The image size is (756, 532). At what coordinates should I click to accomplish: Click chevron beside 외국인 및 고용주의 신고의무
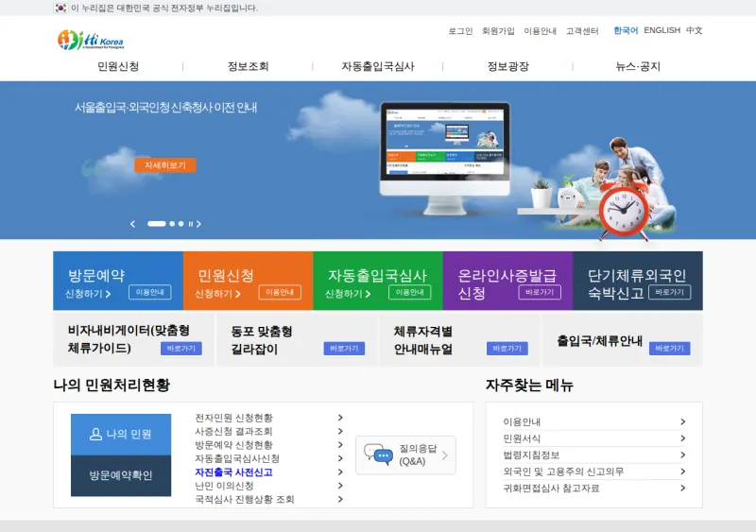(x=682, y=472)
